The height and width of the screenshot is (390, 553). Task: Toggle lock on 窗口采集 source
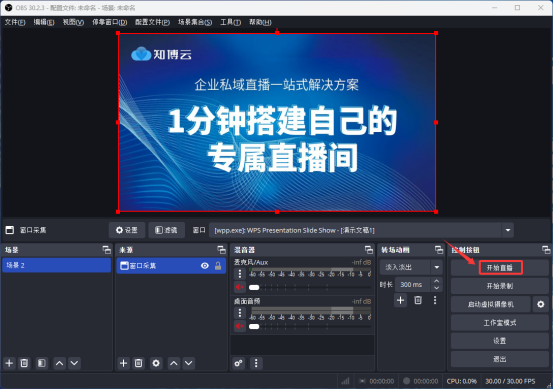coord(218,266)
